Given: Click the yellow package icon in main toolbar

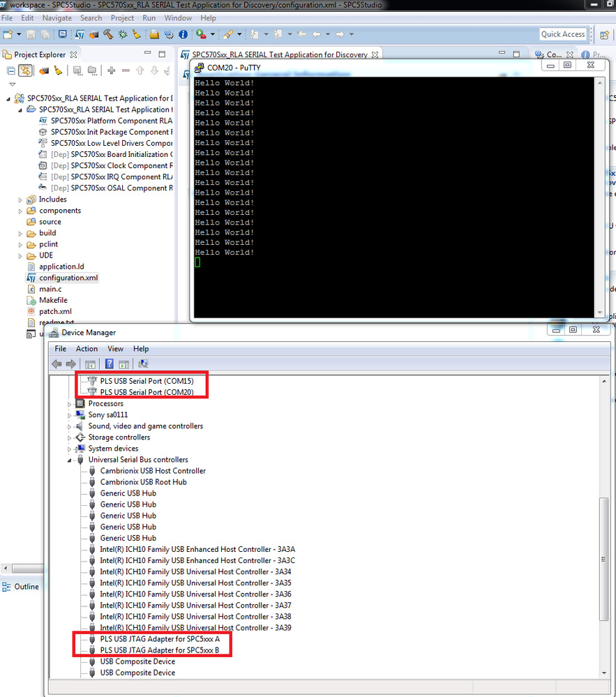Looking at the screenshot, I should 154,34.
